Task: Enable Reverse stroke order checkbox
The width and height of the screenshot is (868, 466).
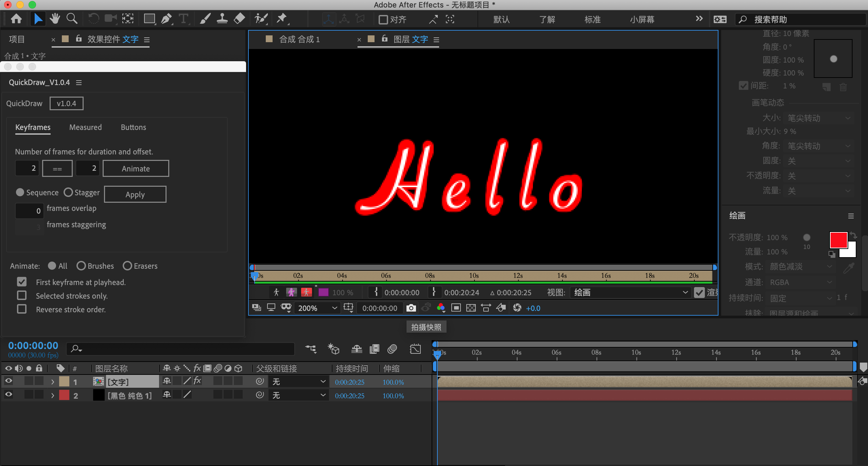Action: click(22, 309)
